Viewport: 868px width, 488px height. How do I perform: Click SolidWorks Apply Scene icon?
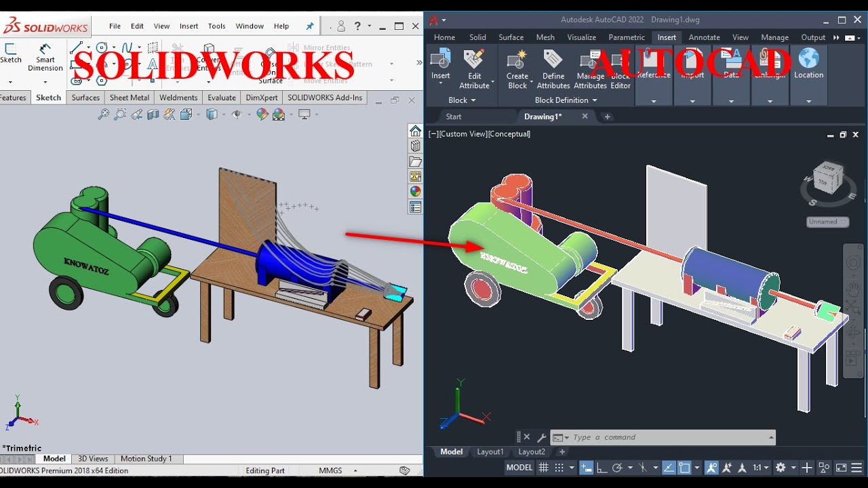(x=279, y=115)
